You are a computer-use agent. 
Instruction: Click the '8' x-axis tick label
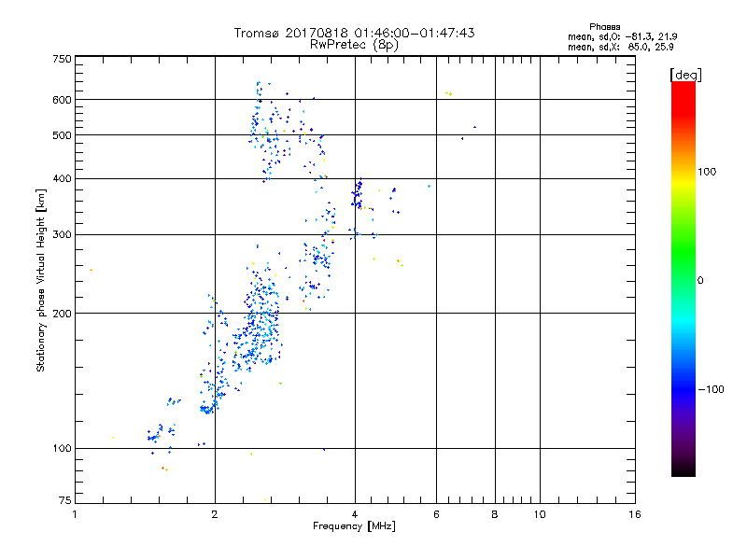495,514
